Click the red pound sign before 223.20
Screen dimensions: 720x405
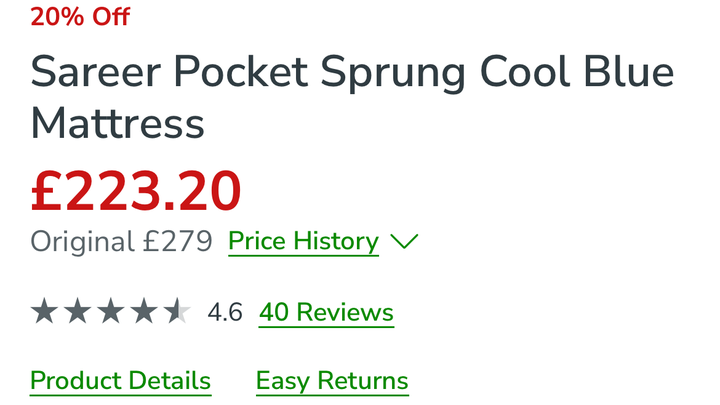tap(48, 191)
